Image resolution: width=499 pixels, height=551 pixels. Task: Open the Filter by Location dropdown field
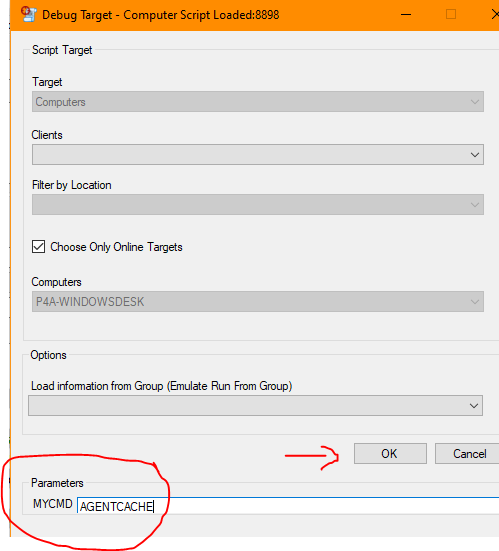(x=258, y=205)
